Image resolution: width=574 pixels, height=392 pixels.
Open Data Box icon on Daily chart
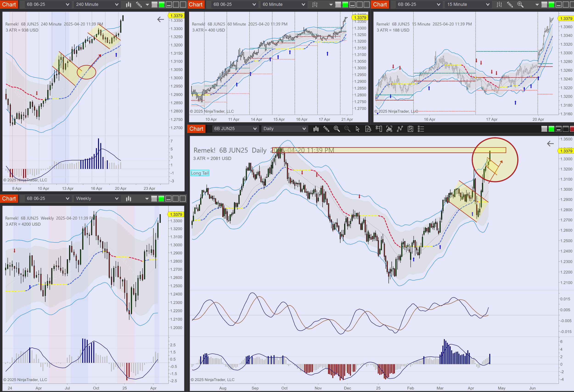368,129
